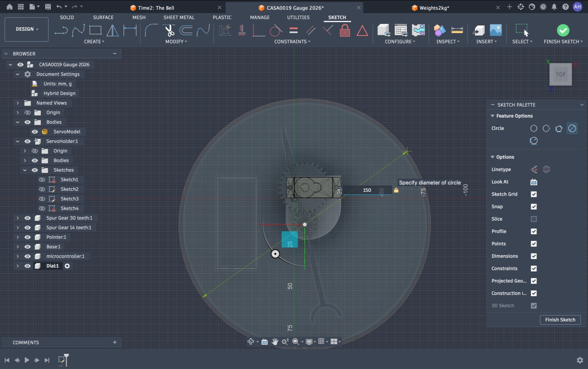
Task: Hide the ServoModel body eye icon
Action: [x=35, y=132]
